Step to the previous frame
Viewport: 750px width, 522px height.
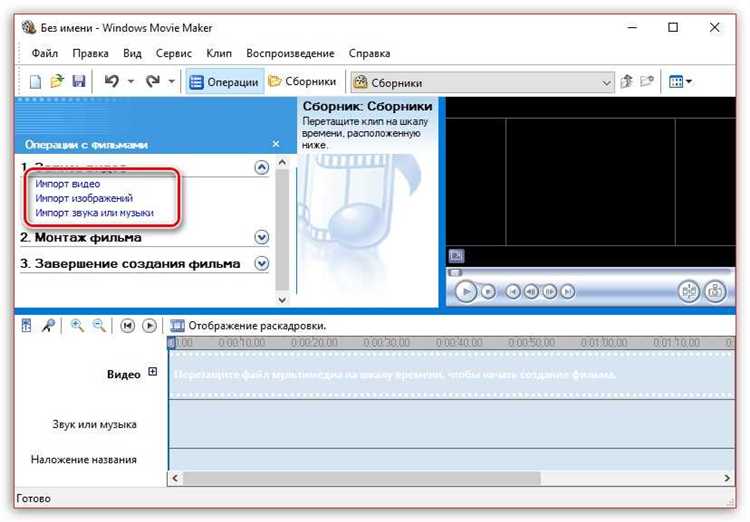click(x=531, y=291)
